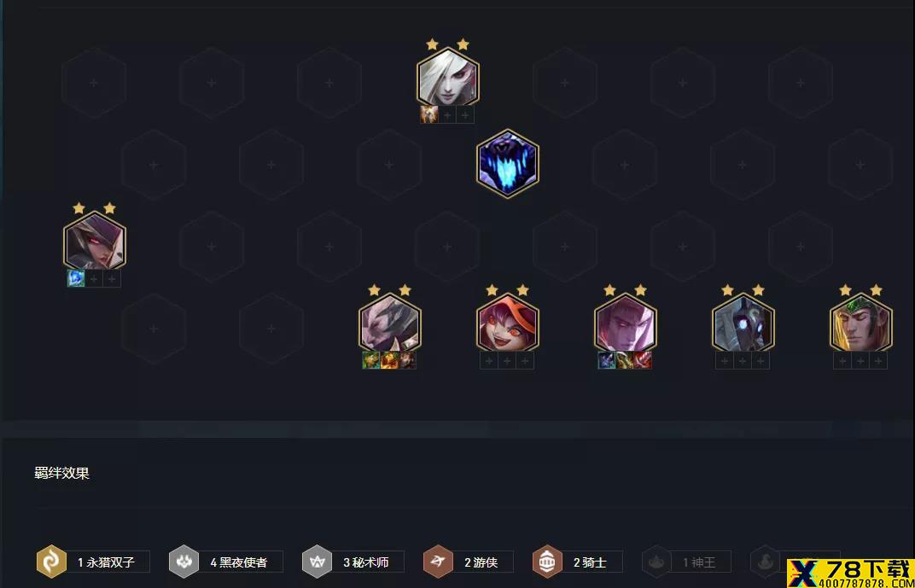Image resolution: width=915 pixels, height=588 pixels.
Task: Select the white-haired champion in top row
Action: 447,79
